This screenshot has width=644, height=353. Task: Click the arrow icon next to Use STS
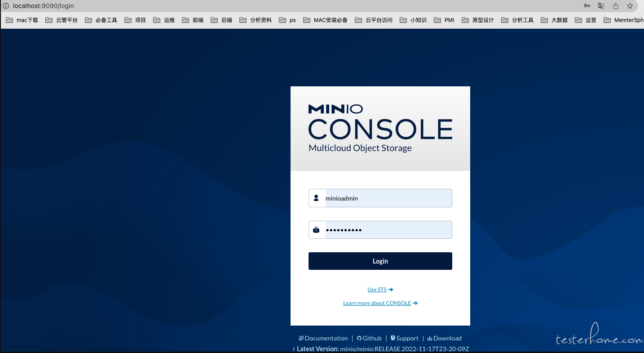pyautogui.click(x=391, y=290)
